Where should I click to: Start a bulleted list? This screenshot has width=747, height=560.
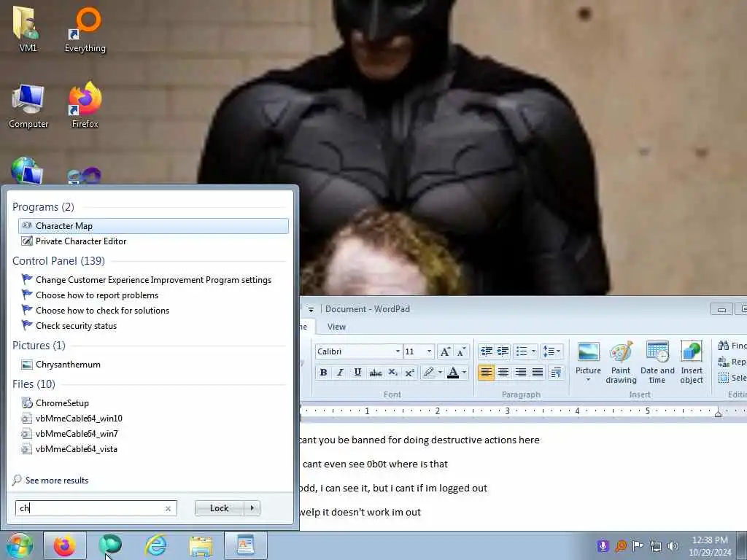click(522, 351)
